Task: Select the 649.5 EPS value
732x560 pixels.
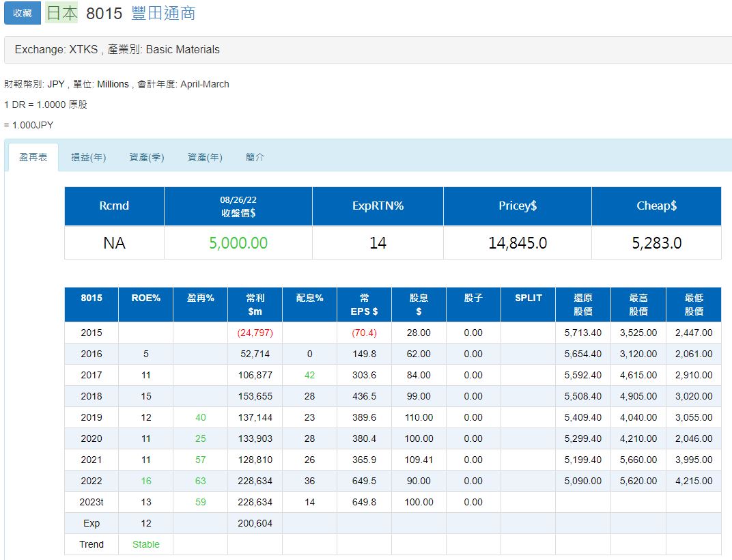Action: point(364,481)
